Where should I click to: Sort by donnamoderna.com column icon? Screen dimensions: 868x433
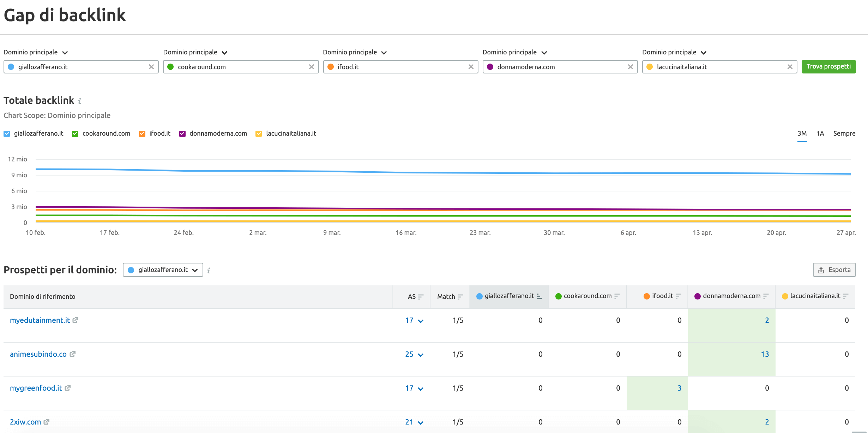pos(766,296)
